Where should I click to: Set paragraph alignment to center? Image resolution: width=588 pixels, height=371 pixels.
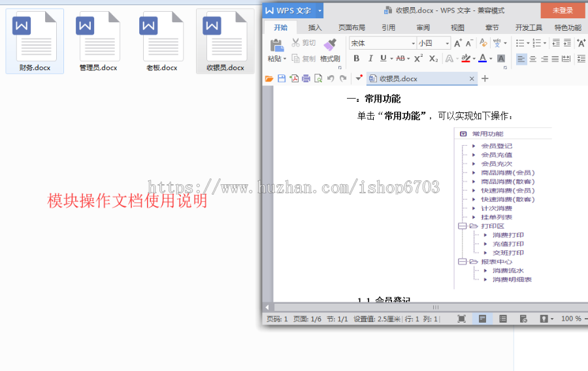(533, 59)
